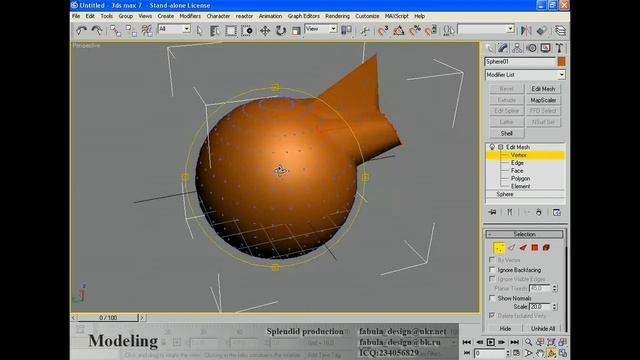640x360 pixels.
Task: Click the Redo arrow icon
Action: pyautogui.click(x=97, y=30)
